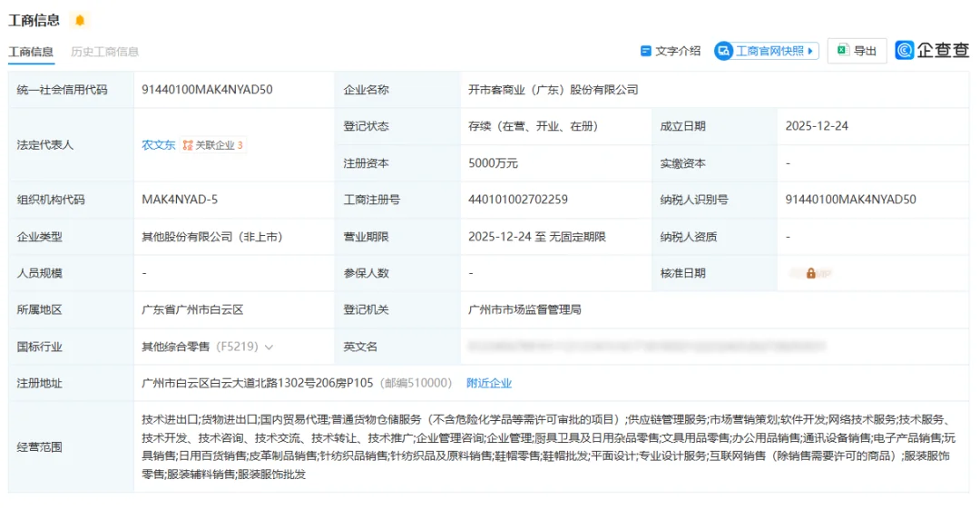
Task: Click region value 广东省广州市白云区
Action: (192, 310)
